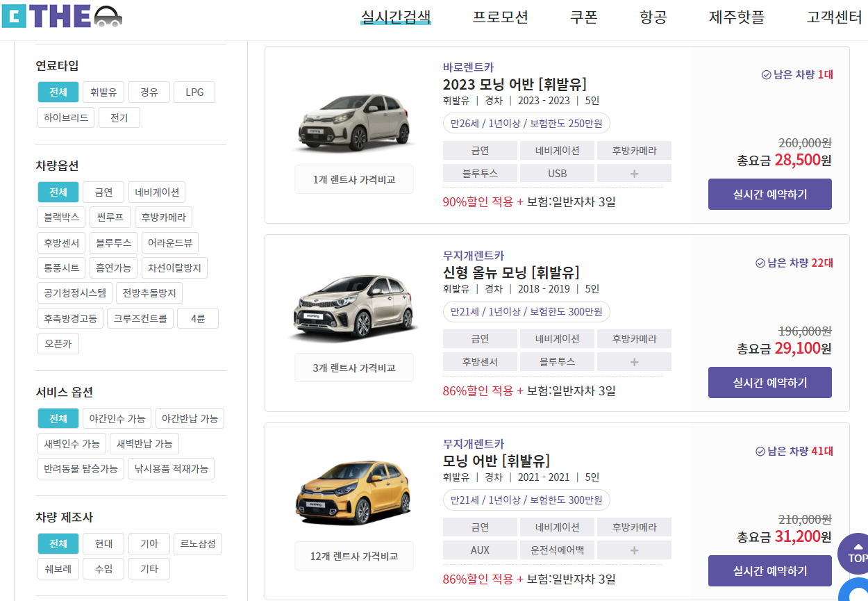Toggle the 블랙박스 option filter
Screen dimensions: 868x601
point(61,217)
